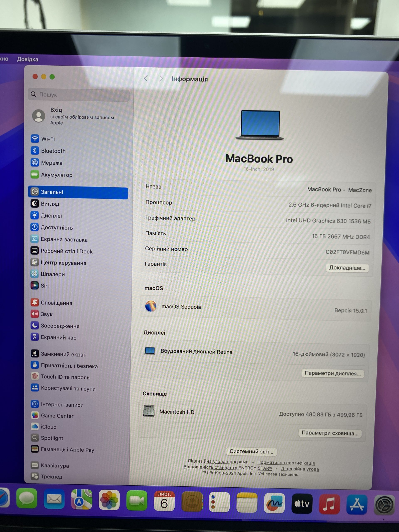Click the MacBook Pro image

[x=260, y=125]
